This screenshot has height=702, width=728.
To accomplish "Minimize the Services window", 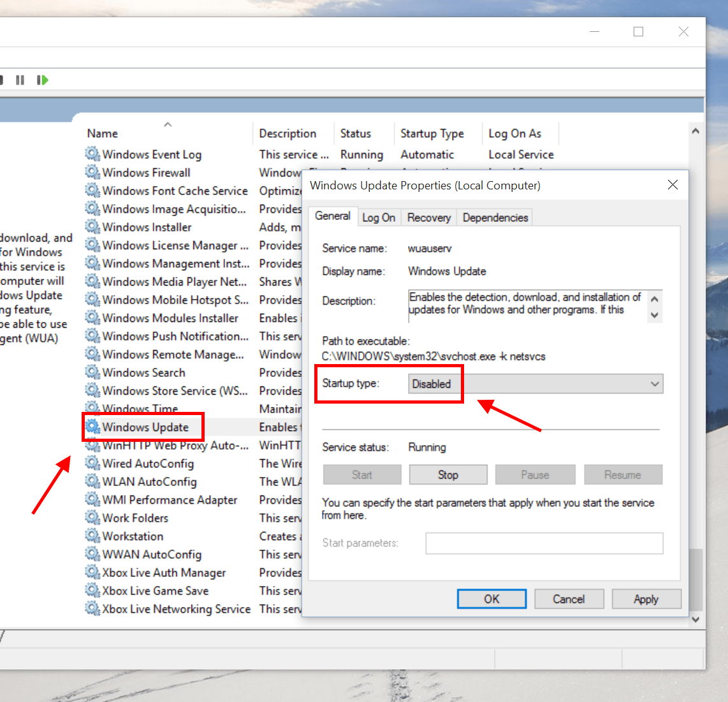I will 594,32.
